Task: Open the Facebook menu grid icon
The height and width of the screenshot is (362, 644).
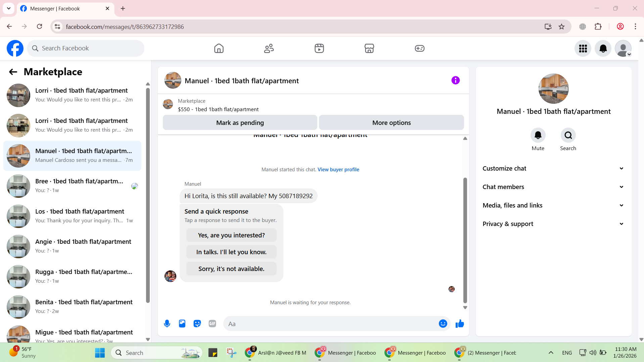Action: (x=583, y=49)
